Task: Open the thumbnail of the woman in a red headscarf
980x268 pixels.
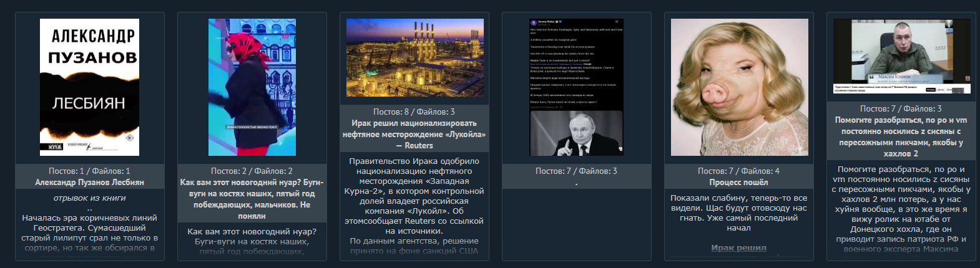Action: pyautogui.click(x=252, y=87)
